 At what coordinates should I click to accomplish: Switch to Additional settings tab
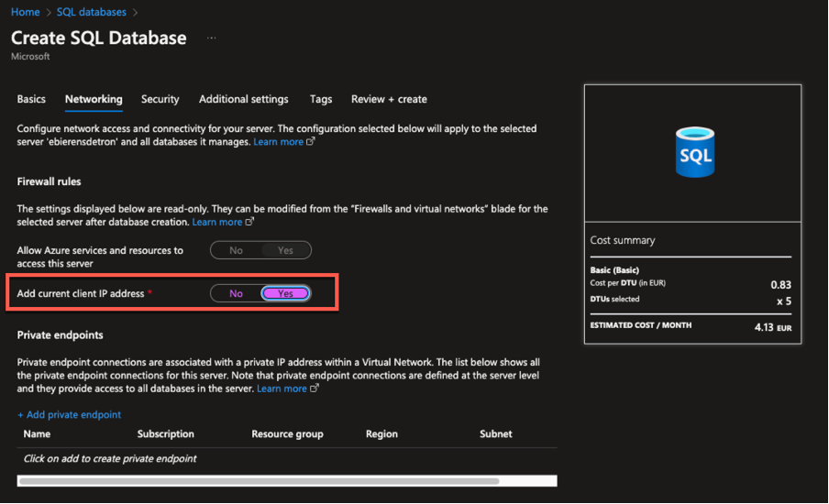tap(244, 99)
